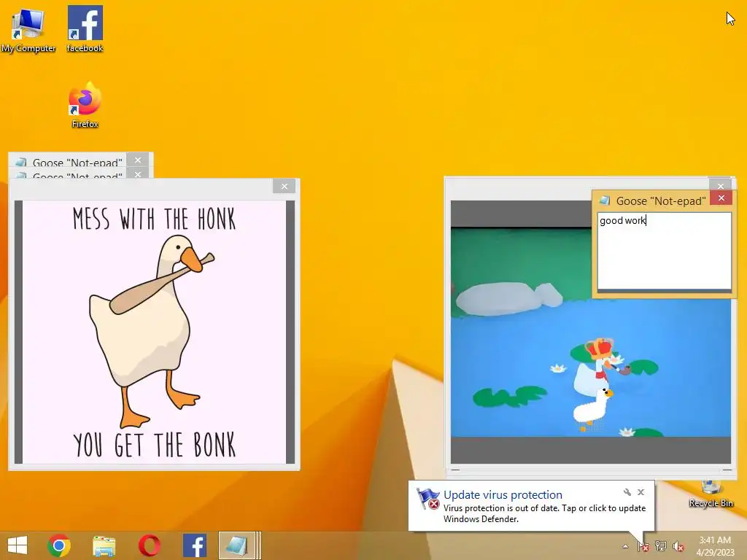The image size is (747, 560).
Task: Close the Mess With The Honk meme window
Action: (x=285, y=186)
